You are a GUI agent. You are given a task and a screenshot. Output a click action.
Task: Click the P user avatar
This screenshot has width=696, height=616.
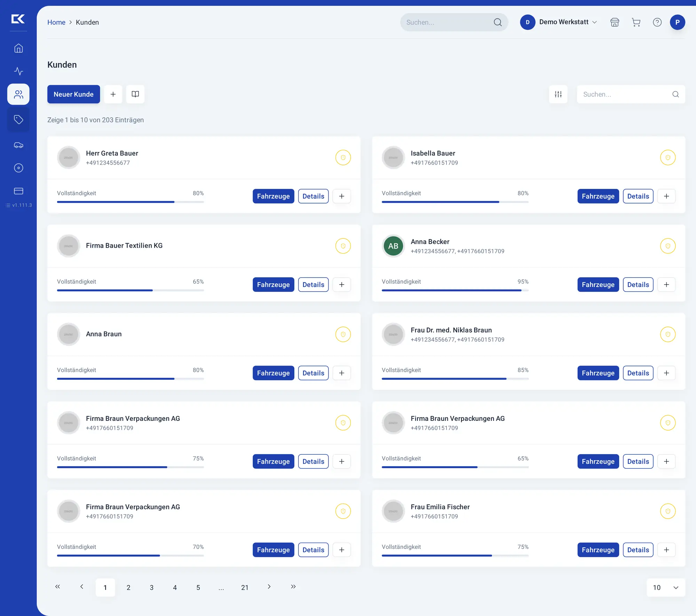[x=677, y=22]
